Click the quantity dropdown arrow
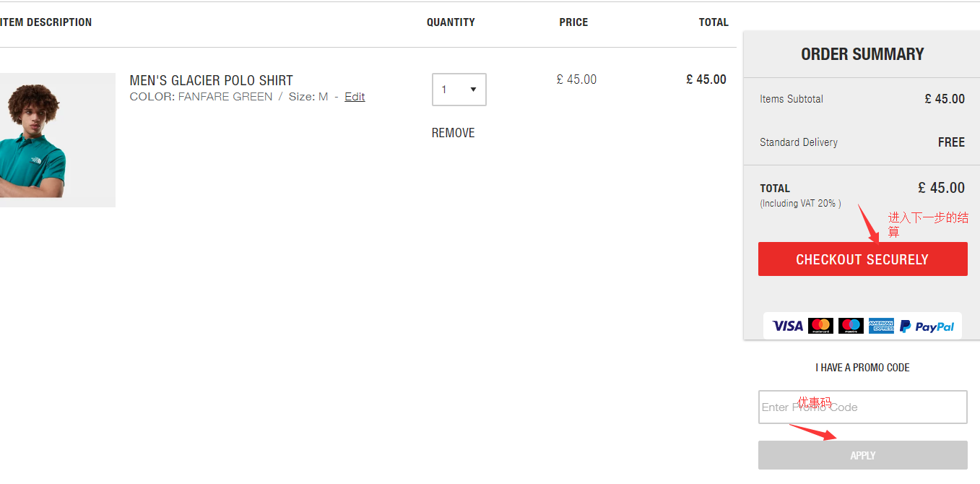 pos(473,90)
